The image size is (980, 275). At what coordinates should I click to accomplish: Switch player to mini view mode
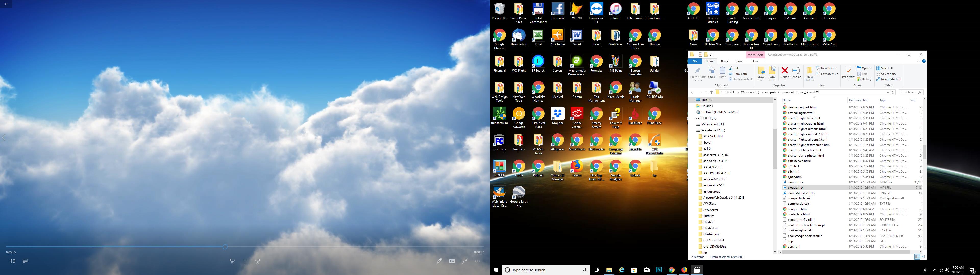tap(452, 261)
